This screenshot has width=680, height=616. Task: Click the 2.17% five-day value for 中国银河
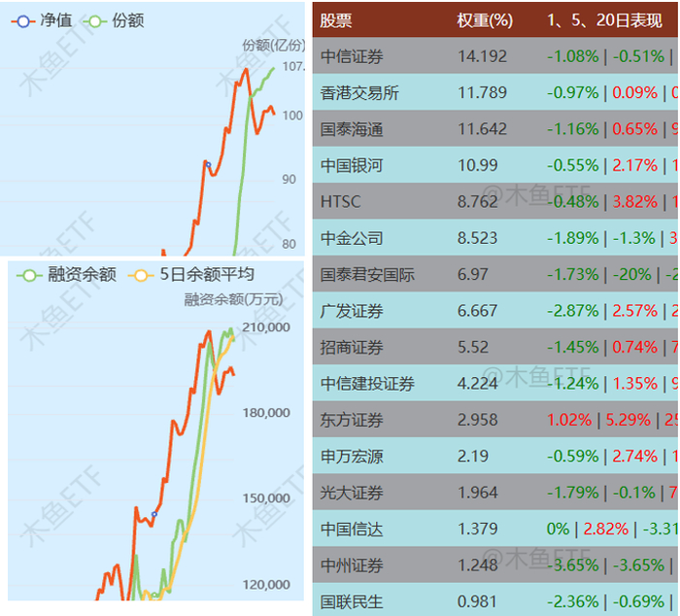click(x=635, y=165)
